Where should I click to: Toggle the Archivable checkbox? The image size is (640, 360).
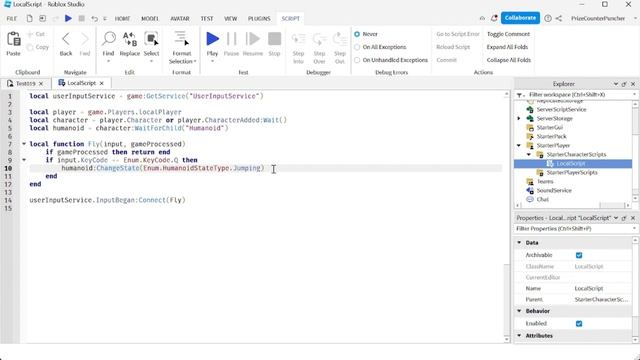pos(579,255)
